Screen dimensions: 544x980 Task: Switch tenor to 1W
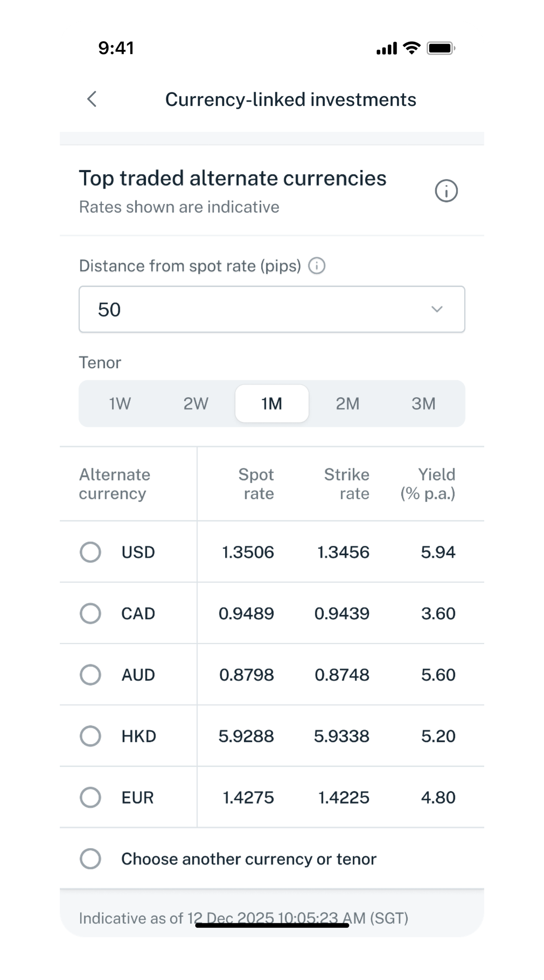120,403
